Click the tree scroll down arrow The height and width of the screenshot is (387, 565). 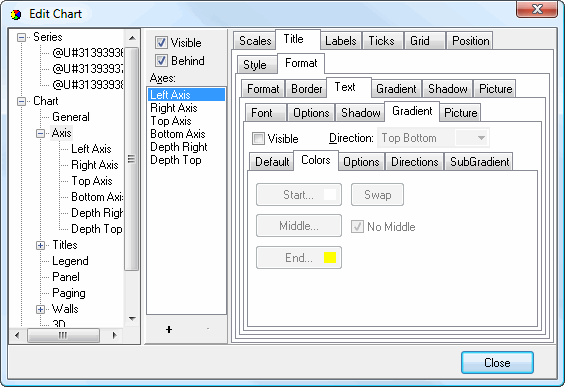pos(132,319)
